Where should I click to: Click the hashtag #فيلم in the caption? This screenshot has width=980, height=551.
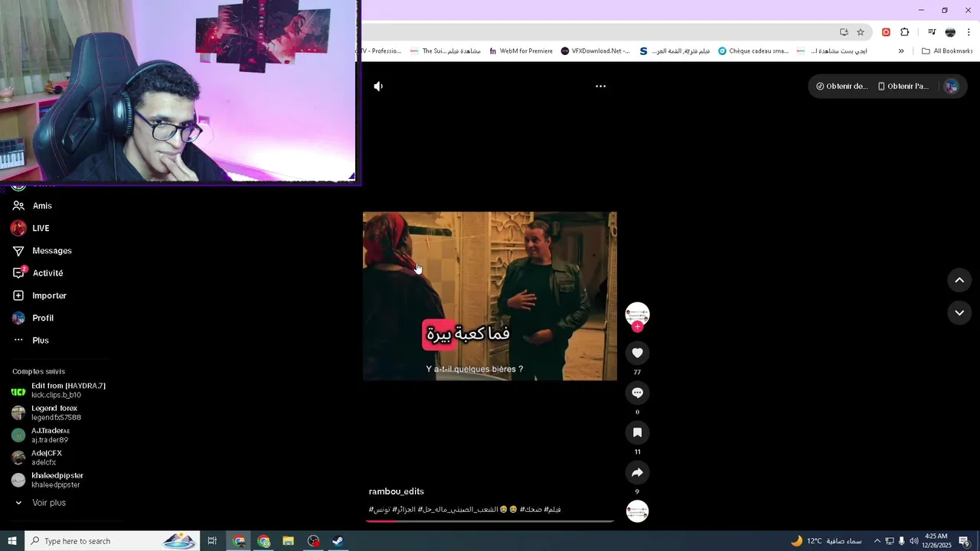(552, 510)
